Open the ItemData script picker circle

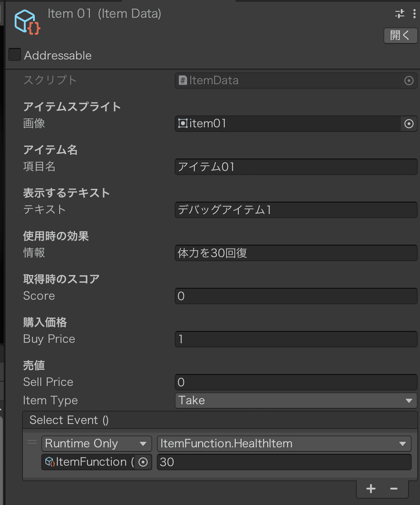pos(409,80)
